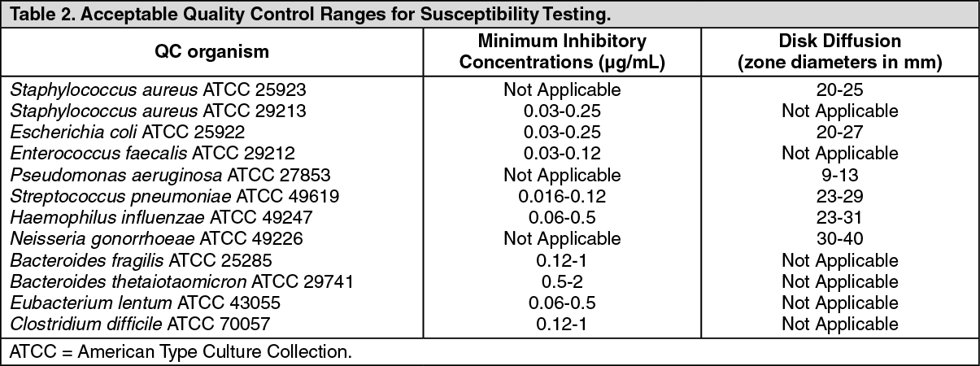The width and height of the screenshot is (980, 366).
Task: Click the Minimum Inhibitory Concentrations column header
Action: pyautogui.click(x=562, y=51)
